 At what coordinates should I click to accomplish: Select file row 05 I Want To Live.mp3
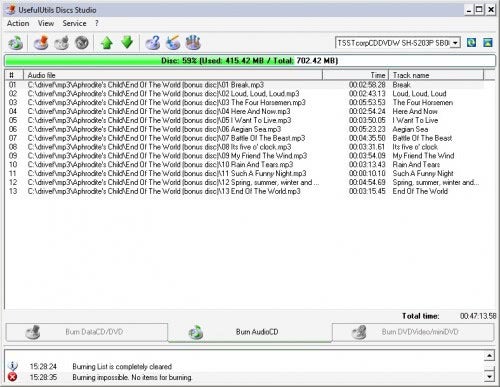click(245, 120)
